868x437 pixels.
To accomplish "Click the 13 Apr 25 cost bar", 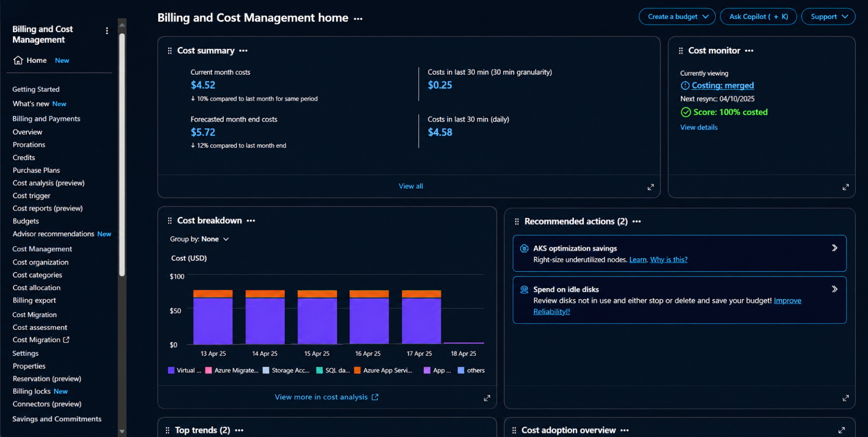I will click(x=213, y=317).
